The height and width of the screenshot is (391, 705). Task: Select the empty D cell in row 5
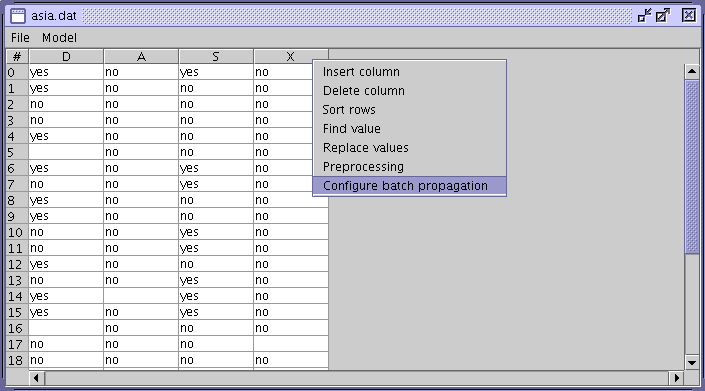pyautogui.click(x=66, y=152)
